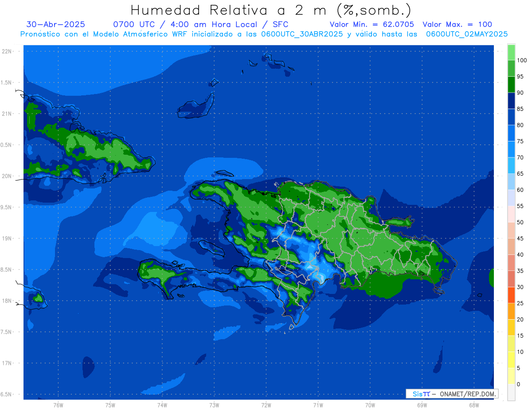Pick the salmon 35–40 legend swatch
This screenshot has width=532, height=411.
[x=511, y=263]
